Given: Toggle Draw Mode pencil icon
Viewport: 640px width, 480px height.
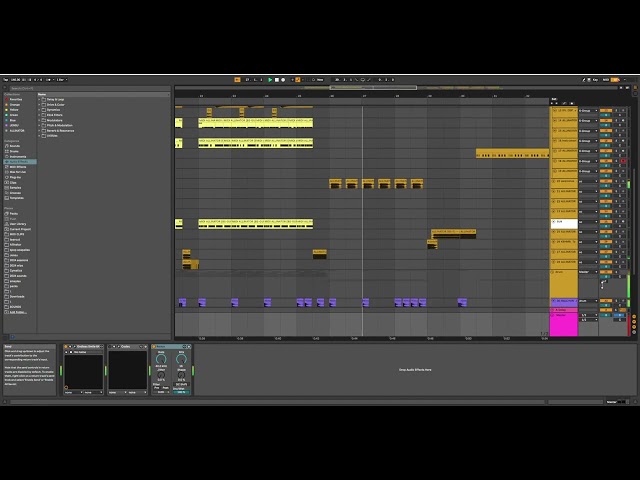Looking at the screenshot, I should pyautogui.click(x=584, y=80).
